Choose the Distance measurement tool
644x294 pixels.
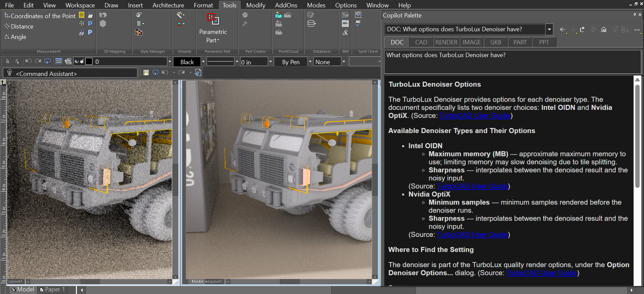click(19, 26)
